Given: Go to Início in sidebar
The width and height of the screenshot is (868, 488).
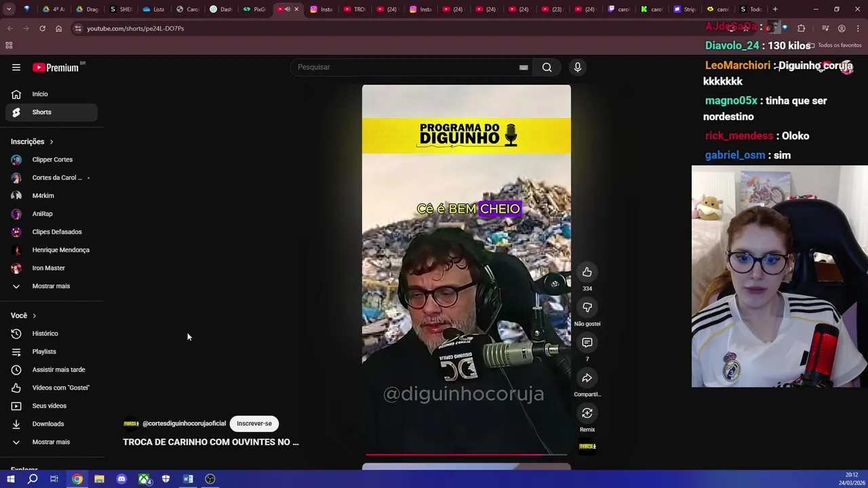Looking at the screenshot, I should click(x=52, y=94).
